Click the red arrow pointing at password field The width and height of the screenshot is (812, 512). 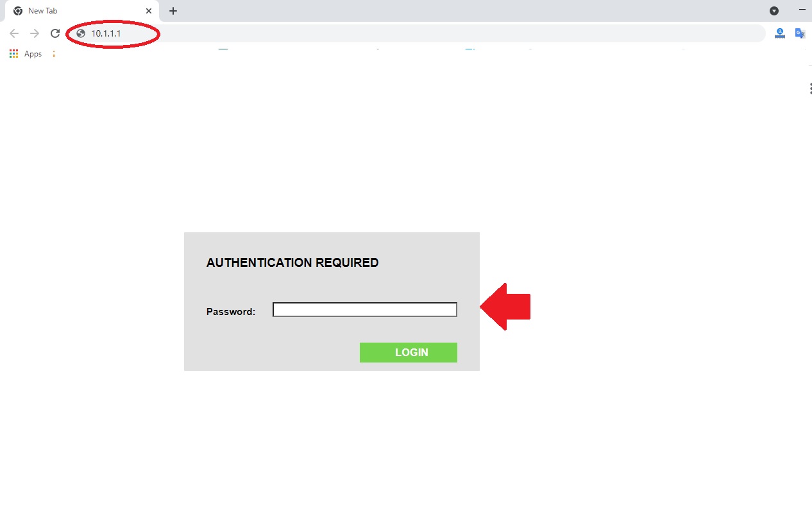505,307
